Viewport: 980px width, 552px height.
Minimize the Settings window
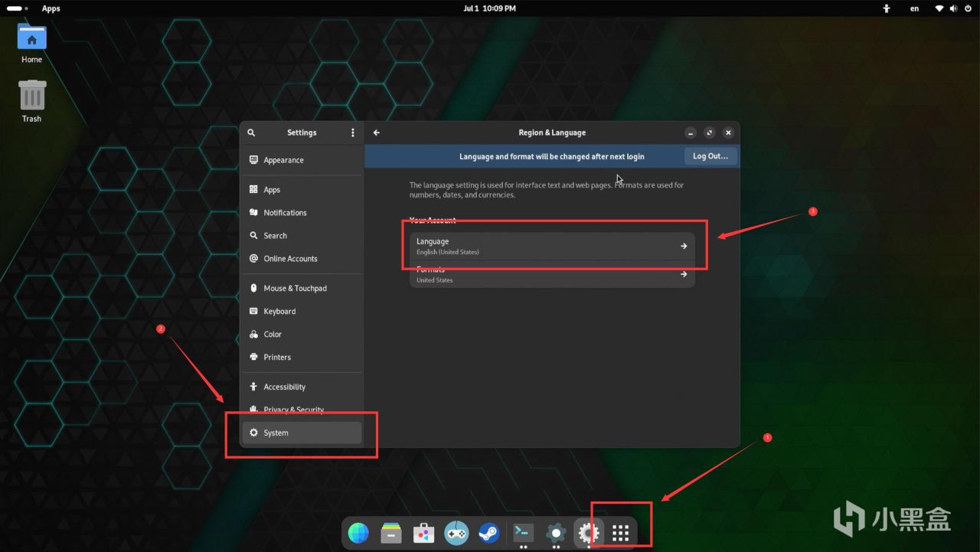(x=691, y=132)
